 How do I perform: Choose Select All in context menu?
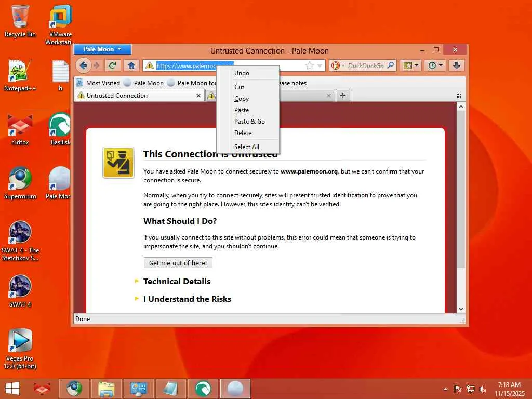(248, 147)
